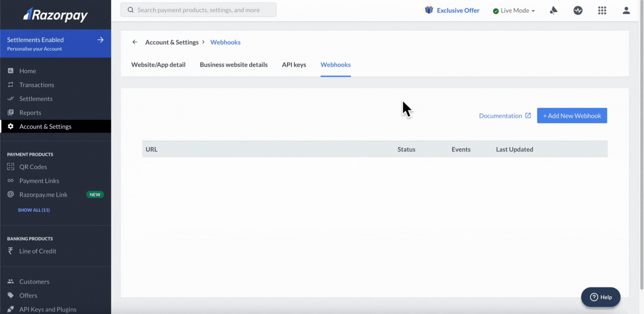Click the Add New Webhook button
644x314 pixels.
pyautogui.click(x=572, y=116)
